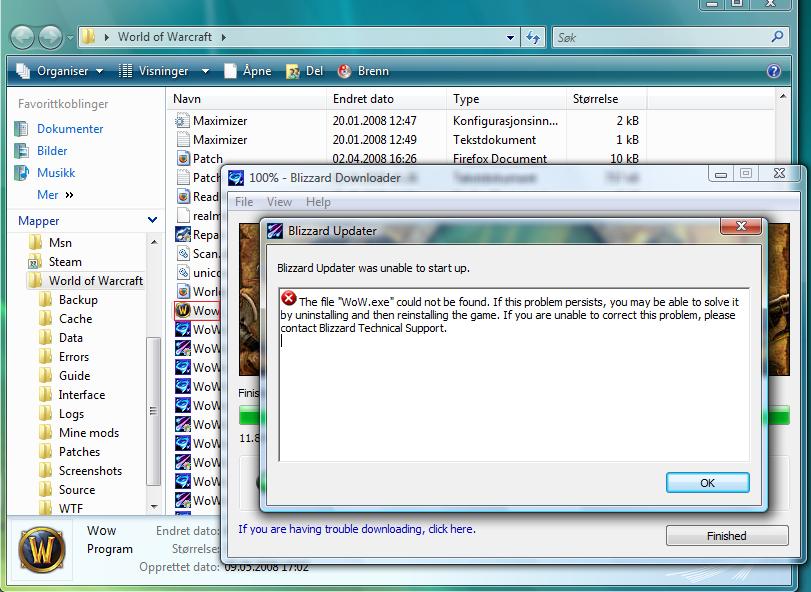Select Read file Firefox icon
The height and width of the screenshot is (592, 811).
(x=183, y=196)
